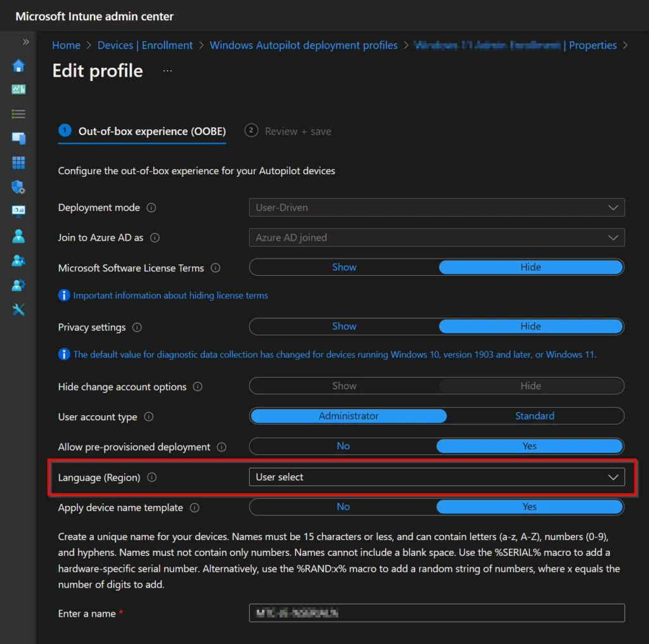Open Devices icon in sidebar

(x=18, y=138)
